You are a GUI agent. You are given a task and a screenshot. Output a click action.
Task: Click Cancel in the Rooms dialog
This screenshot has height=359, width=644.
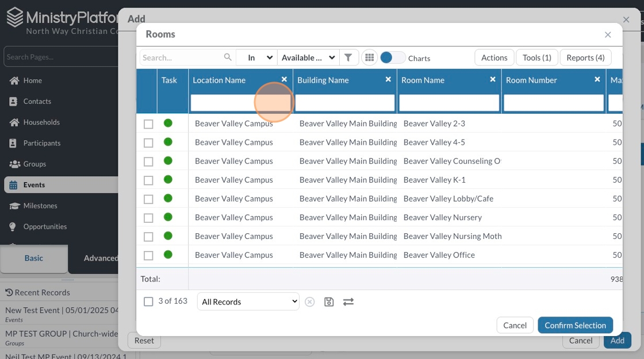click(515, 325)
